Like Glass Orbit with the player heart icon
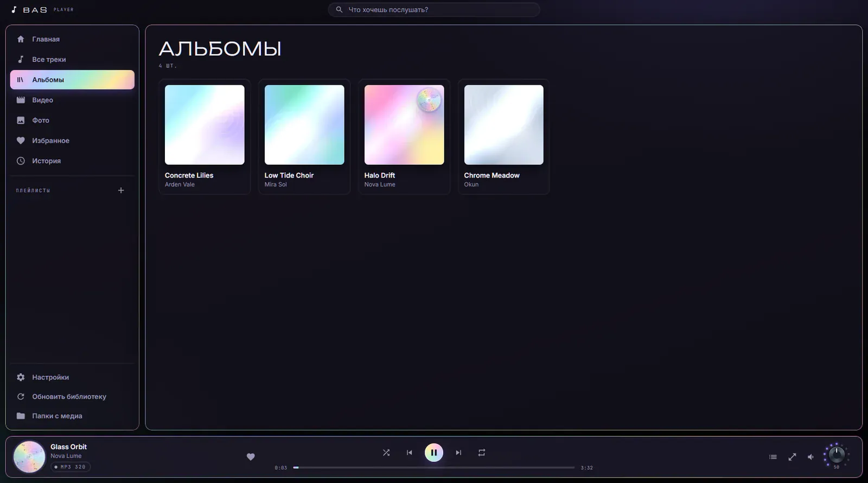The height and width of the screenshot is (483, 868). pyautogui.click(x=251, y=457)
